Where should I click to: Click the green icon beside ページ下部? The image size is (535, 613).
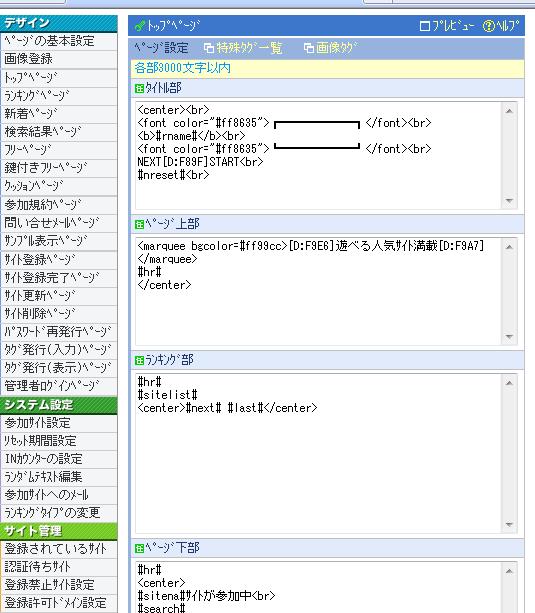pos(140,548)
